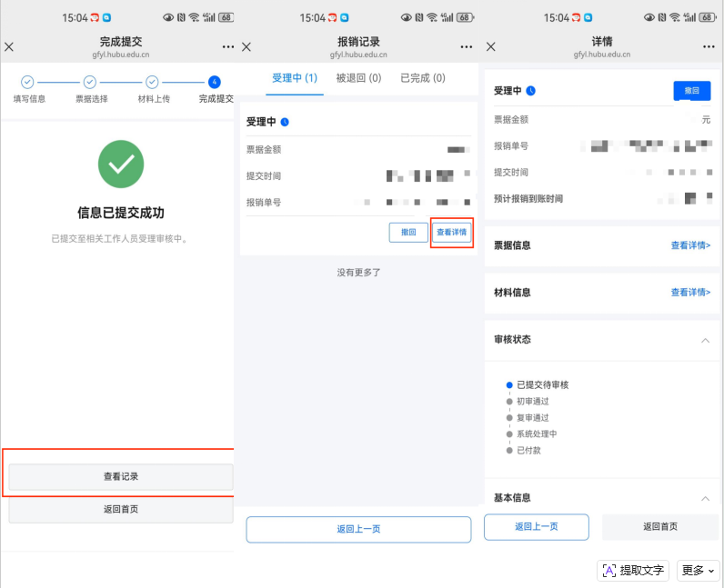Image resolution: width=724 pixels, height=588 pixels.
Task: Click the 已提交待审核 status dot
Action: pos(509,385)
